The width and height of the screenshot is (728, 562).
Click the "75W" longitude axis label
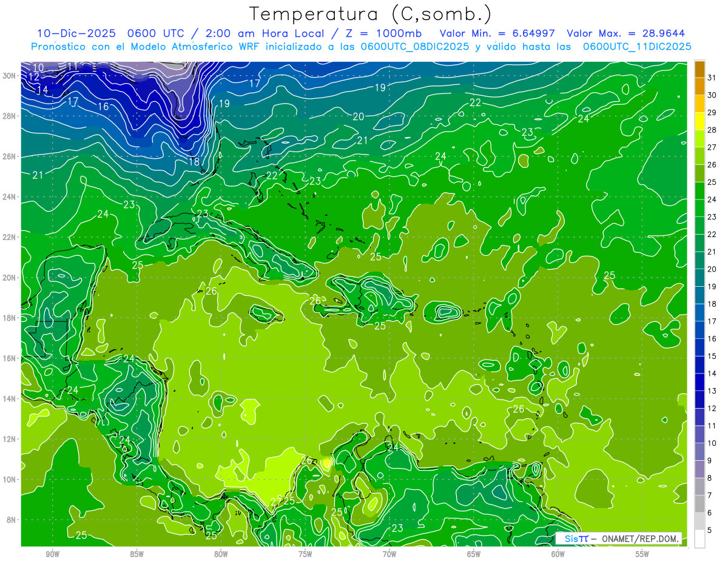[305, 554]
